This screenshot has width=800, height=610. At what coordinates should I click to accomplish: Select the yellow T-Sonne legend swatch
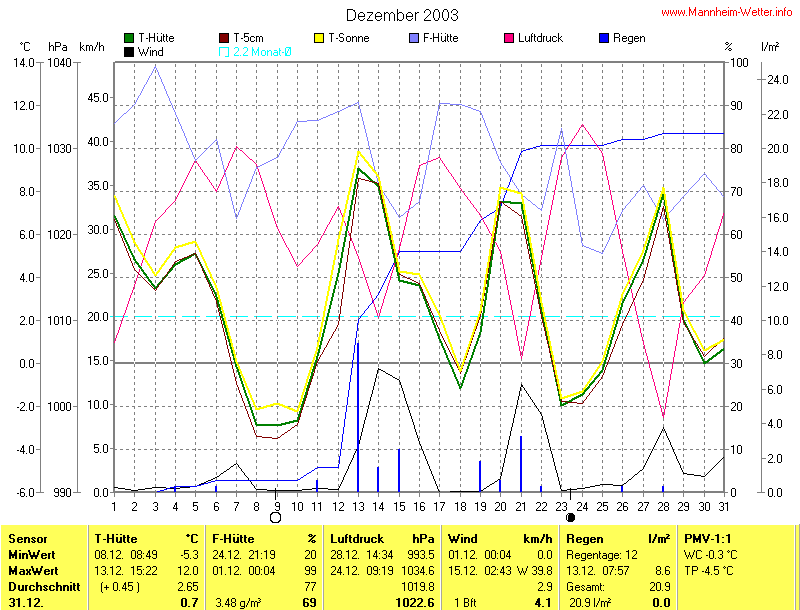tap(322, 38)
